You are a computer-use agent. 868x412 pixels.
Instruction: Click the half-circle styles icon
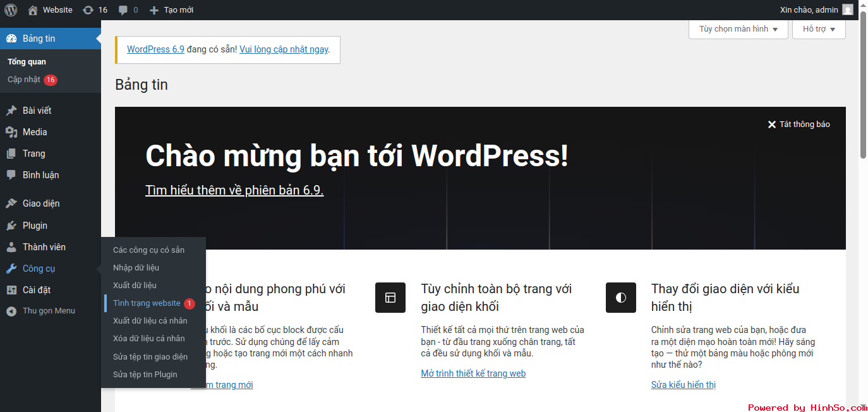[x=620, y=298]
